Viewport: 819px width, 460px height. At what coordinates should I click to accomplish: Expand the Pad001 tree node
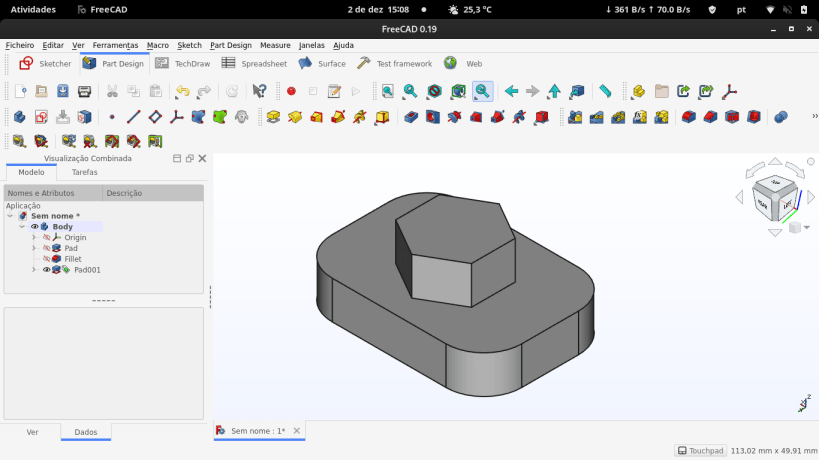pyautogui.click(x=34, y=270)
